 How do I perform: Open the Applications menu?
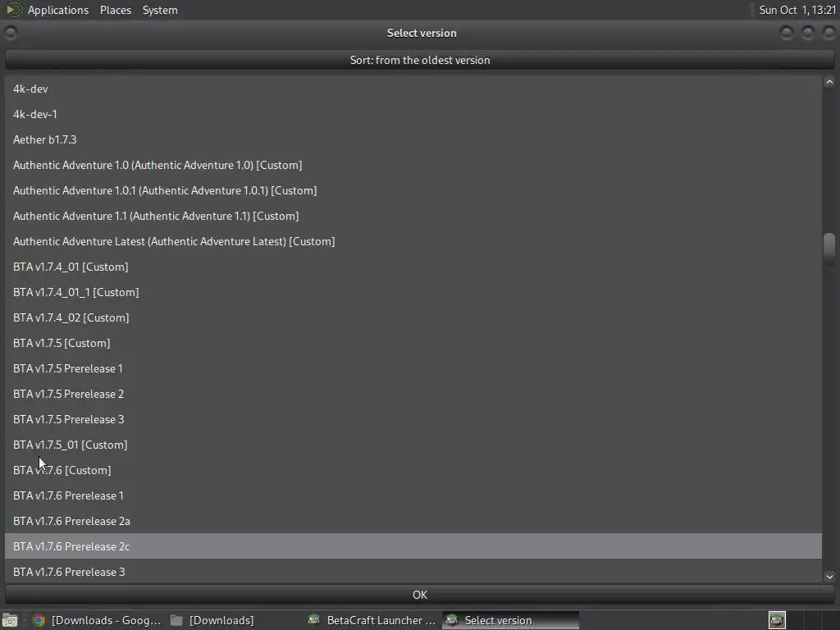click(58, 10)
